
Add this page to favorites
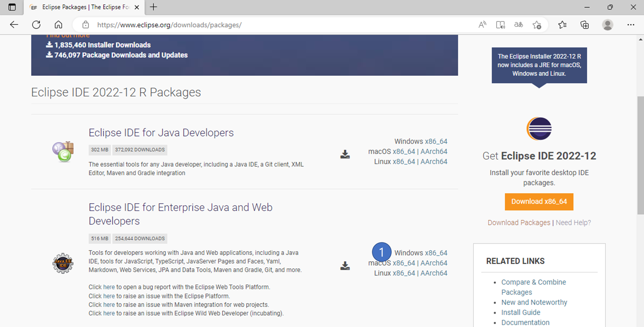[537, 25]
